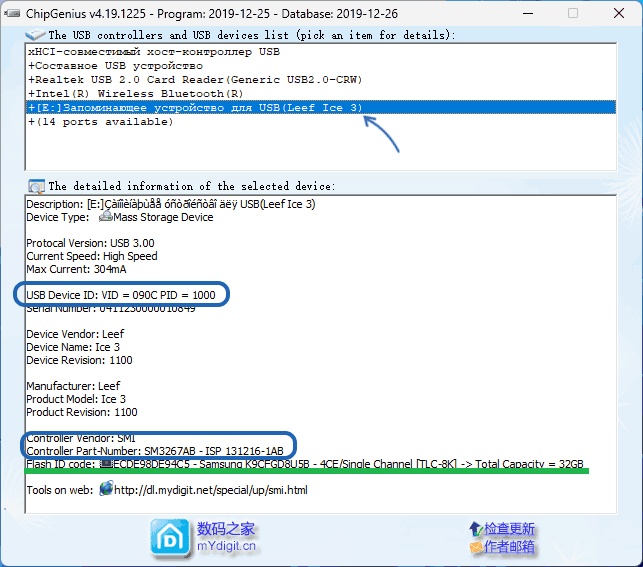
Task: Click the detailed information header icon
Action: tap(36, 186)
